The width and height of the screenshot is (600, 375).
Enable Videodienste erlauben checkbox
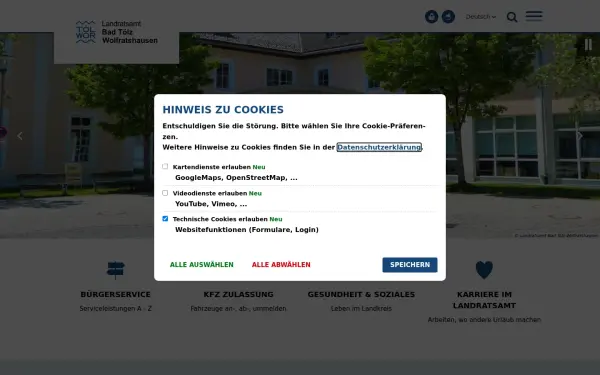pyautogui.click(x=165, y=193)
